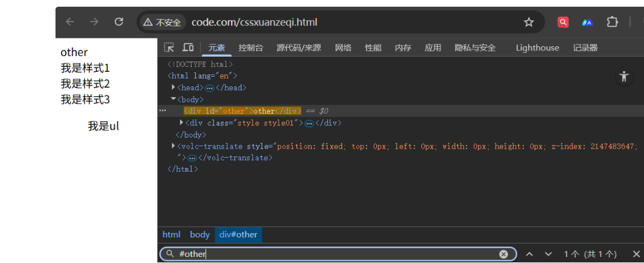Bookmark this page with star icon
This screenshot has height=263, width=644.
pos(529,23)
